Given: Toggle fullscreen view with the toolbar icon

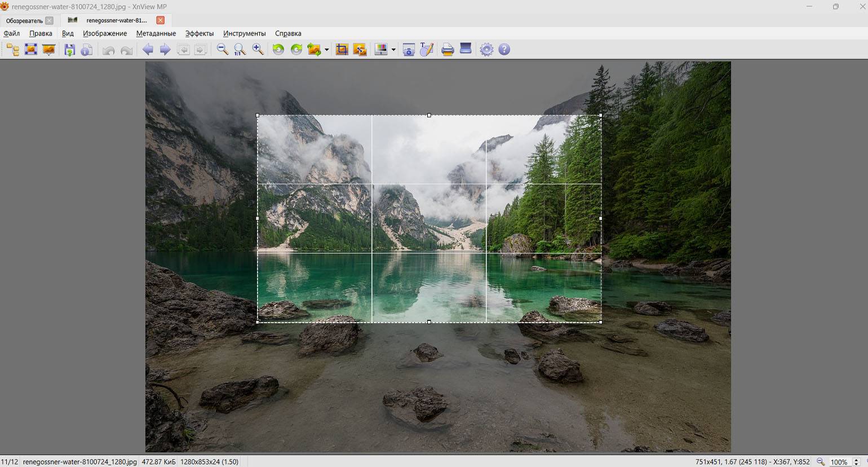Looking at the screenshot, I should (x=31, y=50).
